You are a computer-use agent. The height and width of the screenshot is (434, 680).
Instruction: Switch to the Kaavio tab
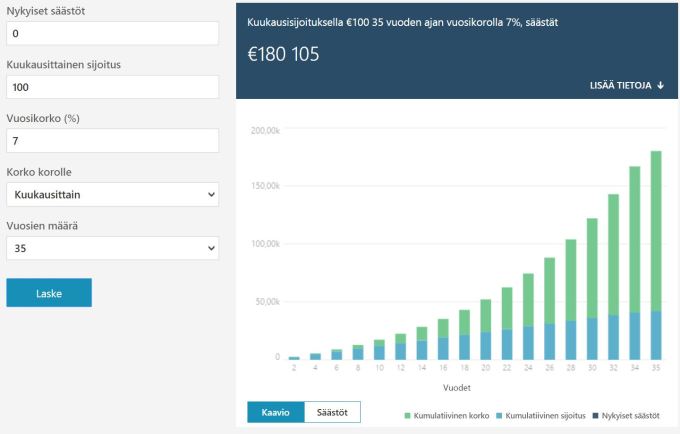coord(275,412)
